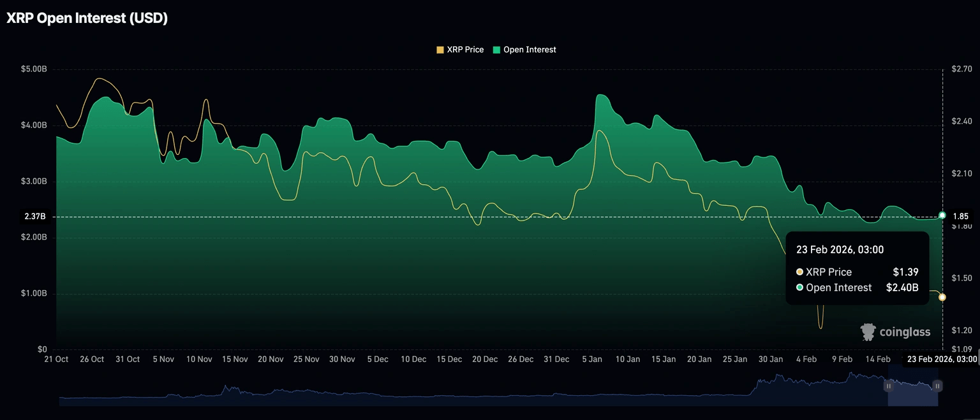This screenshot has height=420, width=980.
Task: Toggle the XRP Price legend label
Action: click(x=465, y=50)
